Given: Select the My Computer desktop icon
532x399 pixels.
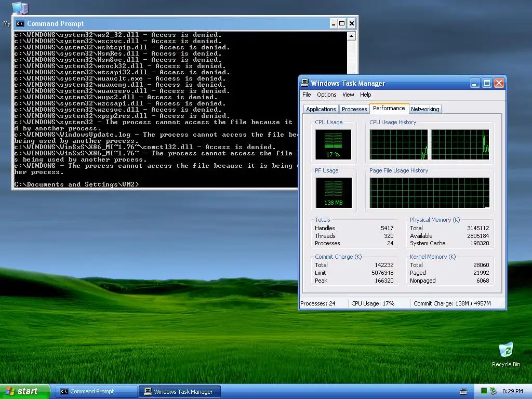Looking at the screenshot, I should 20,7.
